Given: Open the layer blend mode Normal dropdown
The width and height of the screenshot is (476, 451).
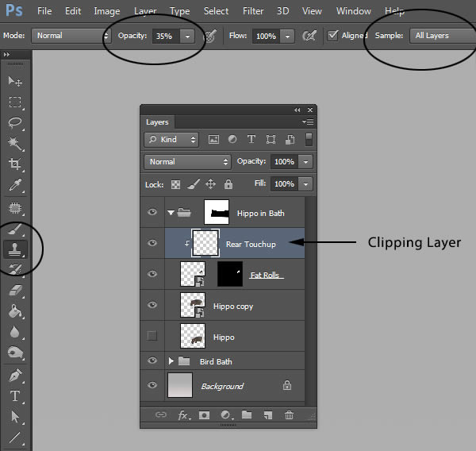Looking at the screenshot, I should point(187,162).
